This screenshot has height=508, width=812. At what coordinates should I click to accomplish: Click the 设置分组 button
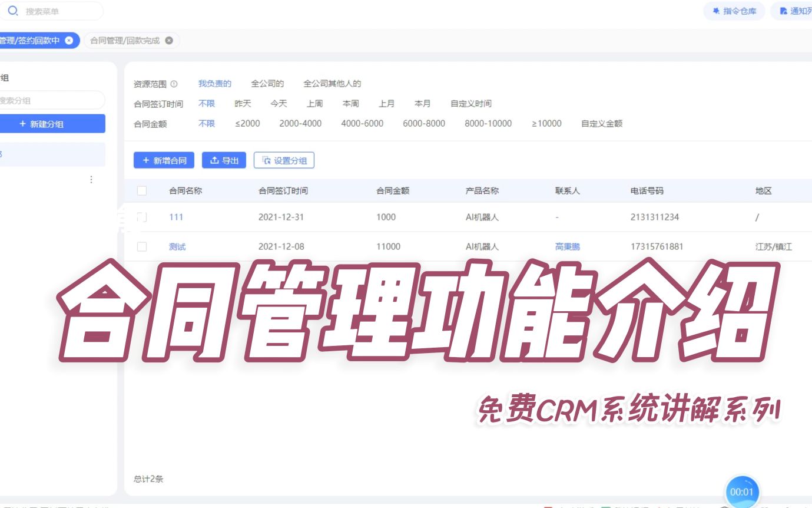(x=284, y=160)
